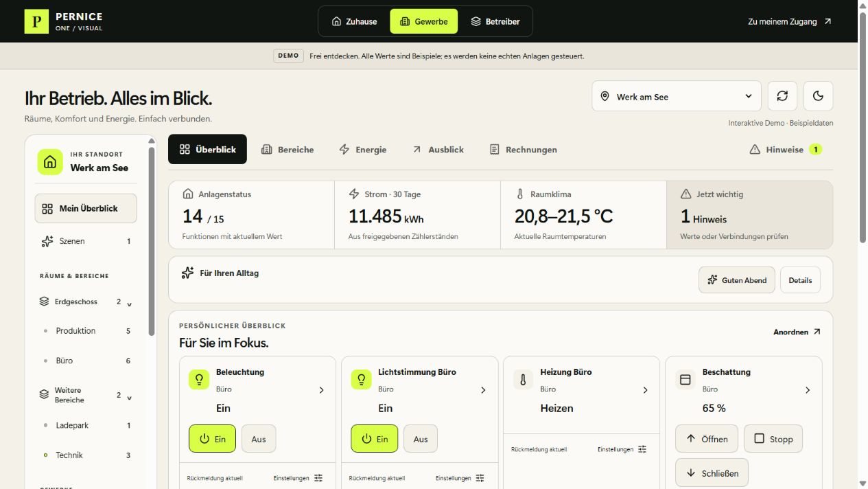The image size is (868, 489).
Task: Stop the Beschattung blinds
Action: point(773,439)
